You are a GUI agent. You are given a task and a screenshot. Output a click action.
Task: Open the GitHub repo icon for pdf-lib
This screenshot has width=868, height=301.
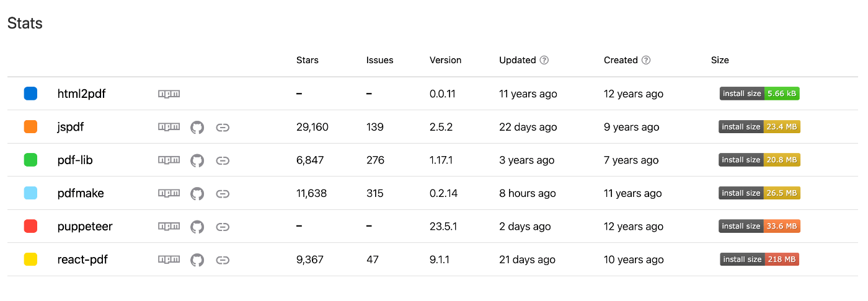(x=197, y=160)
